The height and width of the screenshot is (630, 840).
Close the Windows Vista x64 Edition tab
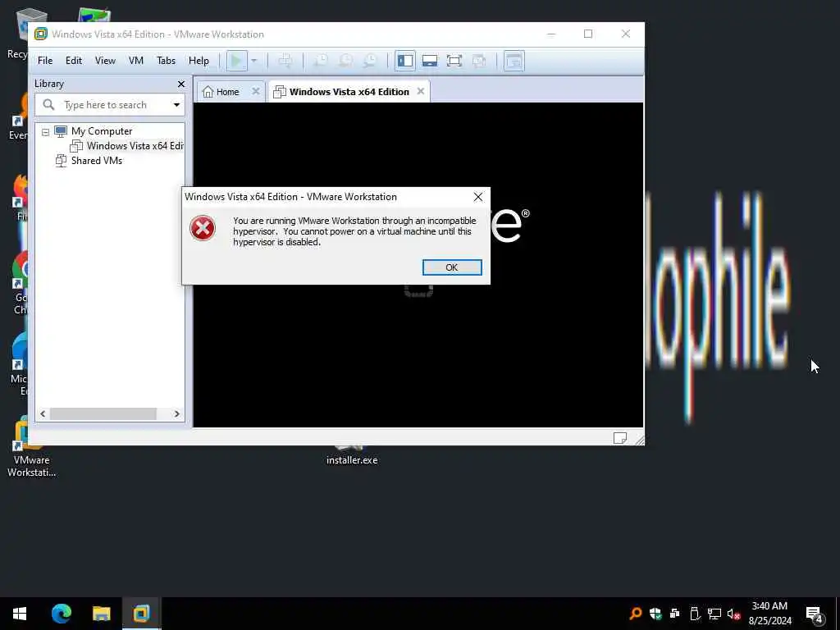421,91
